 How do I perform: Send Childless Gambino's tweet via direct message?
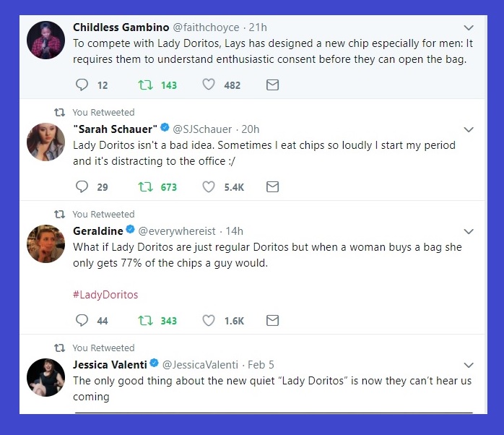pyautogui.click(x=272, y=85)
